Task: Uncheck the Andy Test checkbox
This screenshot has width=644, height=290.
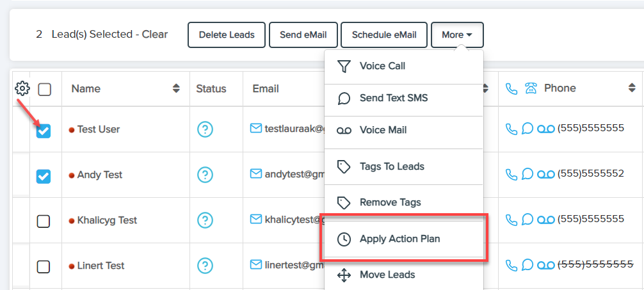Action: [44, 176]
